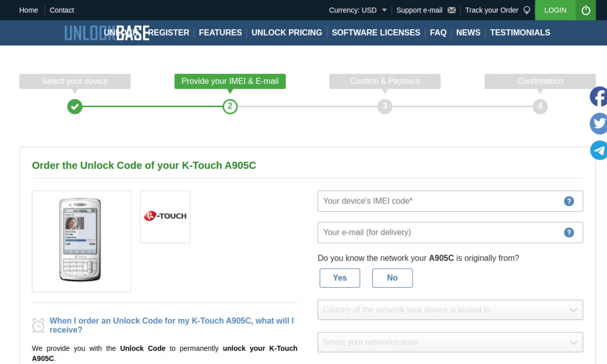Screen dimensions: 607x364
Task: Focus the e-mail for delivery field
Action: point(450,232)
